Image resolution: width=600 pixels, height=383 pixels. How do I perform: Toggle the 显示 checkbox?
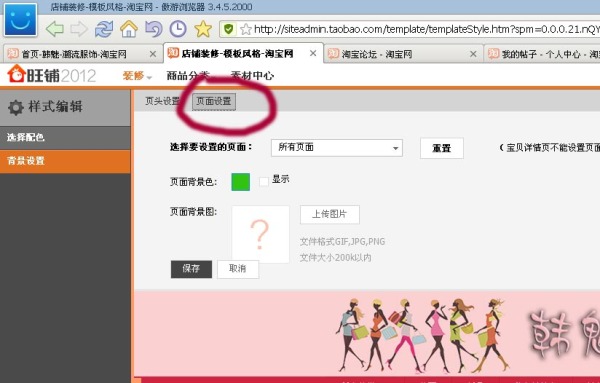point(264,181)
